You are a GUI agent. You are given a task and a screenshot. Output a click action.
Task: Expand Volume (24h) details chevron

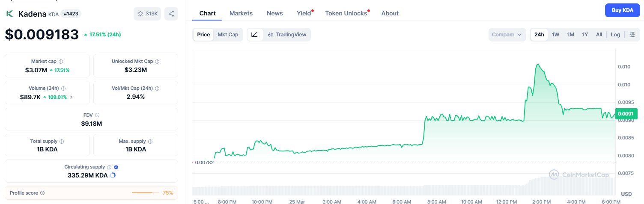pyautogui.click(x=72, y=97)
